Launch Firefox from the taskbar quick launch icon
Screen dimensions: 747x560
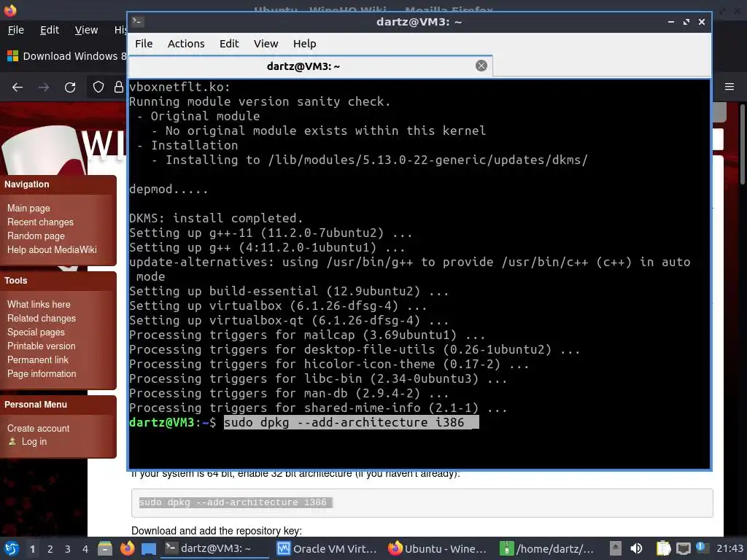pyautogui.click(x=127, y=548)
